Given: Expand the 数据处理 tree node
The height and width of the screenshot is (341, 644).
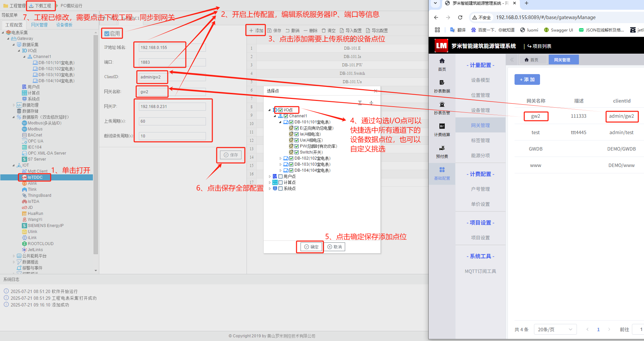Looking at the screenshot, I should [14, 105].
